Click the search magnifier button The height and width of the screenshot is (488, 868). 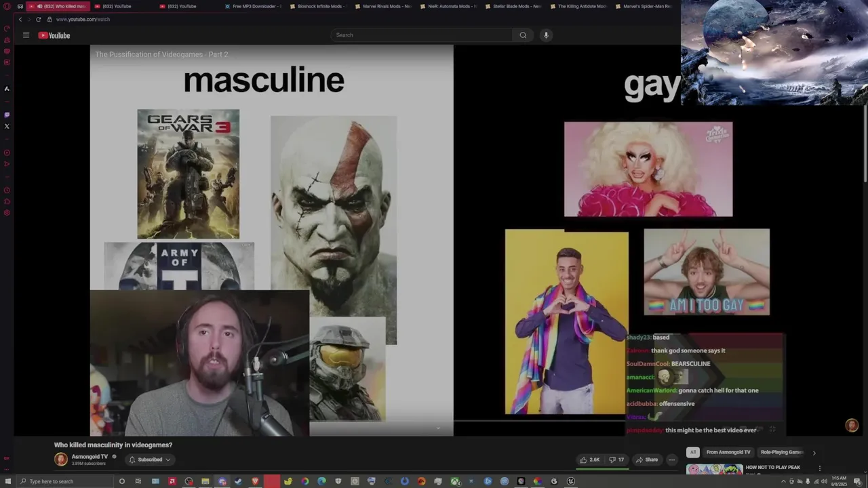(523, 35)
